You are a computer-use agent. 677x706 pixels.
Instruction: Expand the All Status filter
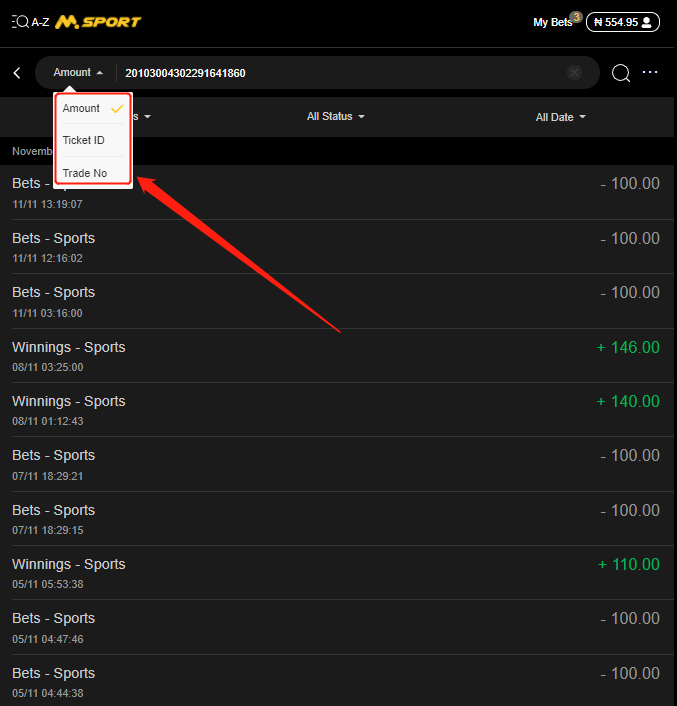click(335, 117)
